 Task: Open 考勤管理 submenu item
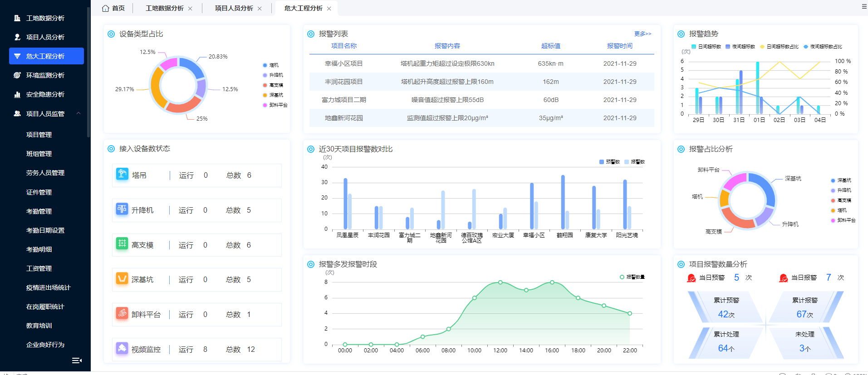coord(39,211)
